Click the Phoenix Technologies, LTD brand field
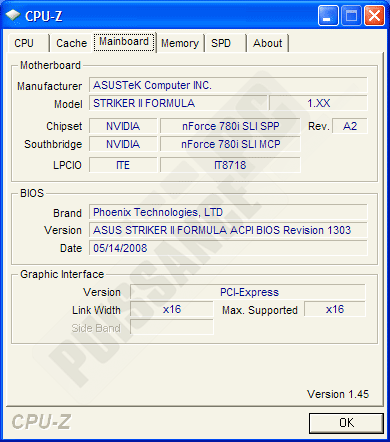Screen dimensions: 390x442 click(x=228, y=212)
